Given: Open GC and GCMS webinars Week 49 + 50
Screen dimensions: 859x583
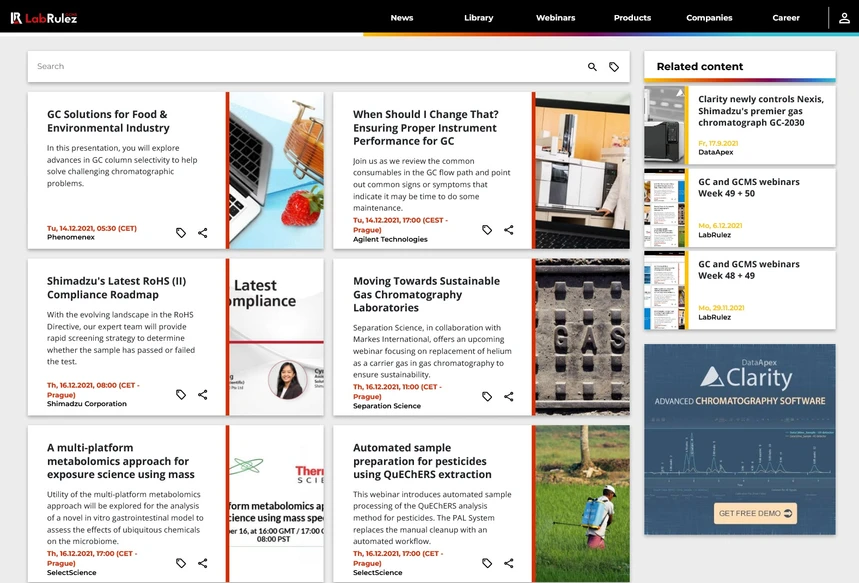Looking at the screenshot, I should (x=748, y=187).
